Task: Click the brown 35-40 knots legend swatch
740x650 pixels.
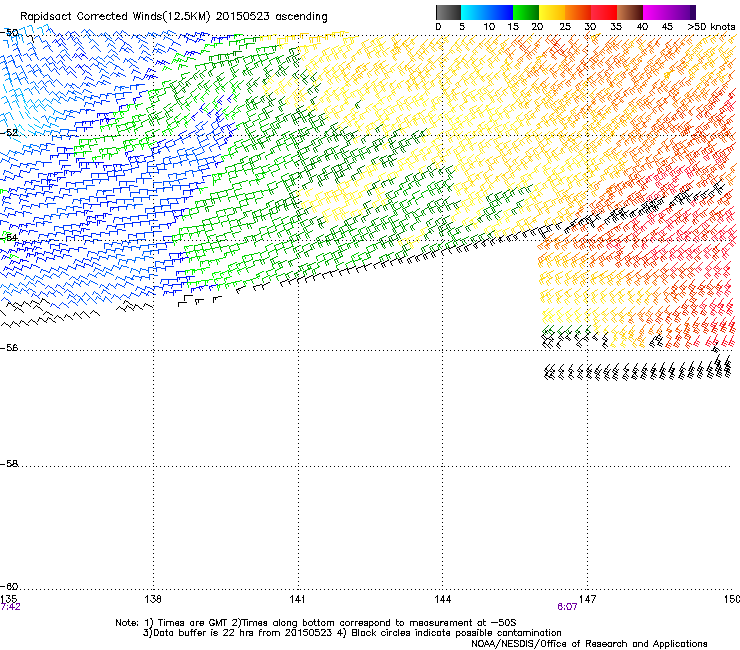Action: [x=630, y=12]
